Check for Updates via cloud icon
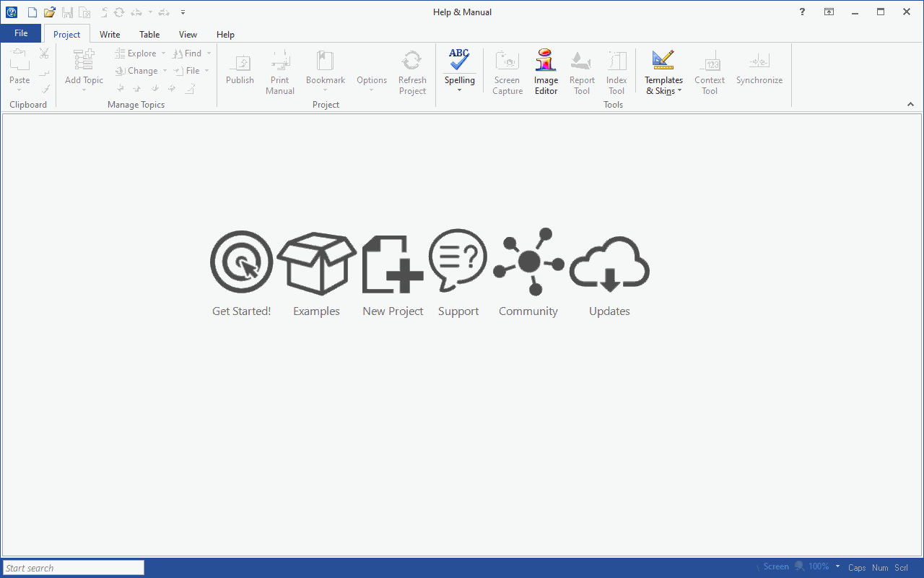 click(609, 264)
